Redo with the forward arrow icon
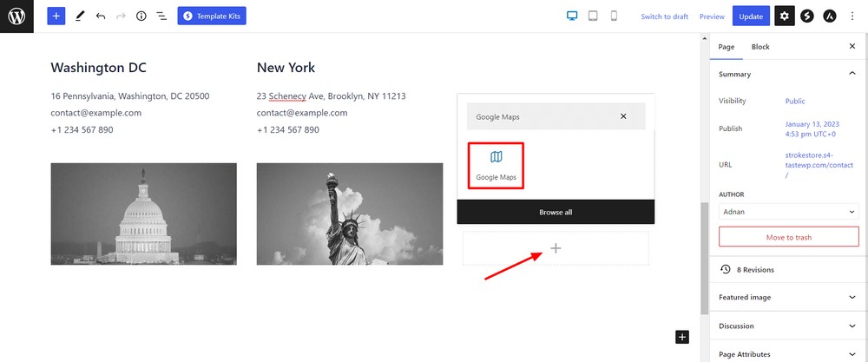The image size is (868, 362). point(121,16)
